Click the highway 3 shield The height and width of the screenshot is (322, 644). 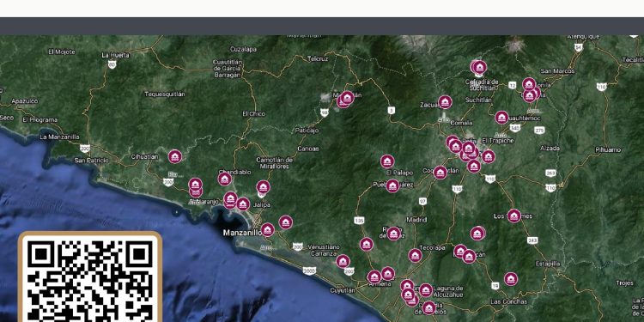pyautogui.click(x=392, y=110)
